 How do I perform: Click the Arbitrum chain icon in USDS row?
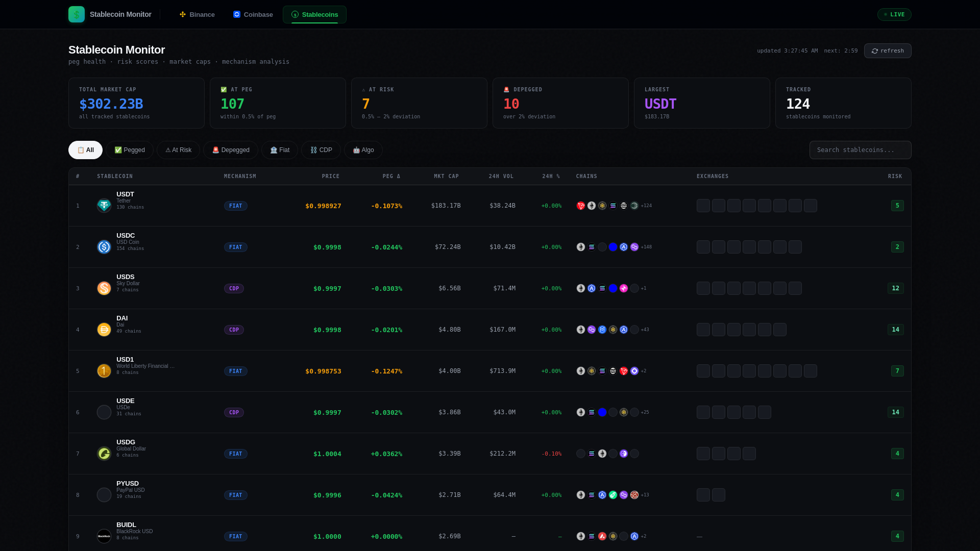pyautogui.click(x=592, y=288)
